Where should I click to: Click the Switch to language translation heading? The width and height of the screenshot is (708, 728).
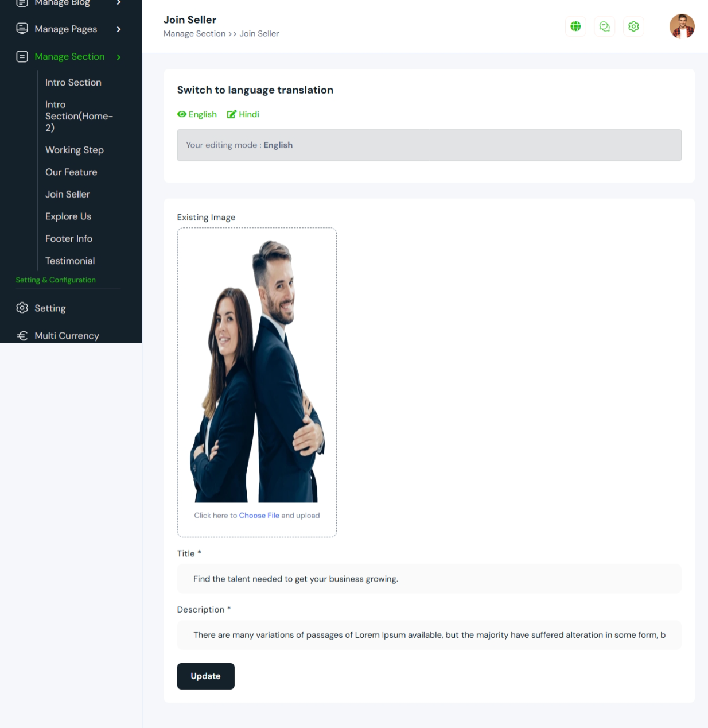point(255,90)
